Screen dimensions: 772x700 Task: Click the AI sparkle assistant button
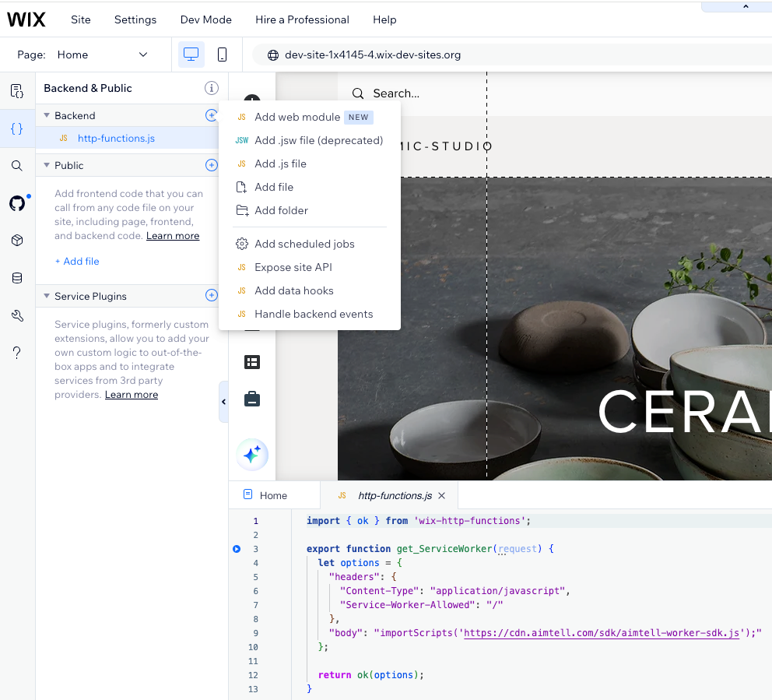point(252,455)
